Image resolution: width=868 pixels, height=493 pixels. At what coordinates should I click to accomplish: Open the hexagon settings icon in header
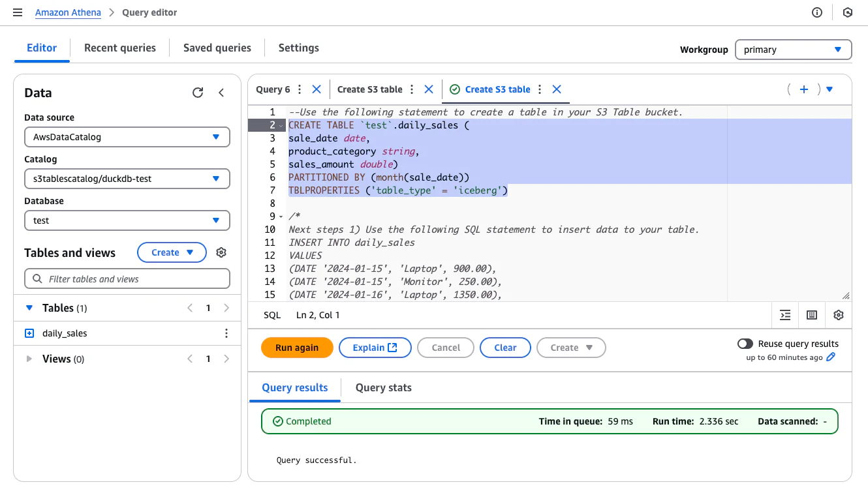click(x=848, y=12)
